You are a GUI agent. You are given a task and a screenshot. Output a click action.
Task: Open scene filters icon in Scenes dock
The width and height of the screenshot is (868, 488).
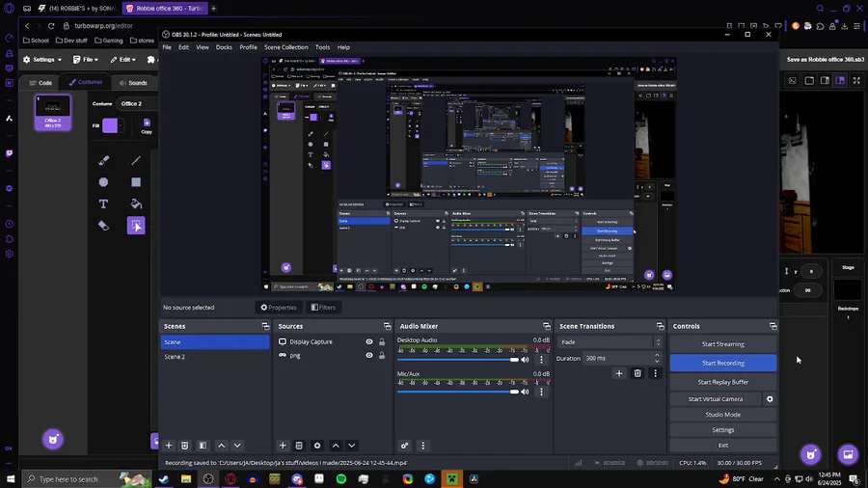[x=203, y=446]
